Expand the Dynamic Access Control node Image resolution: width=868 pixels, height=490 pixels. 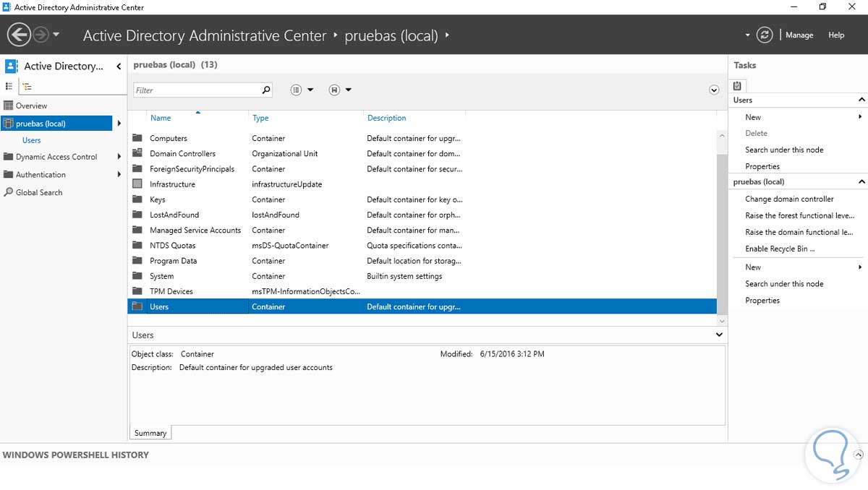pos(119,157)
